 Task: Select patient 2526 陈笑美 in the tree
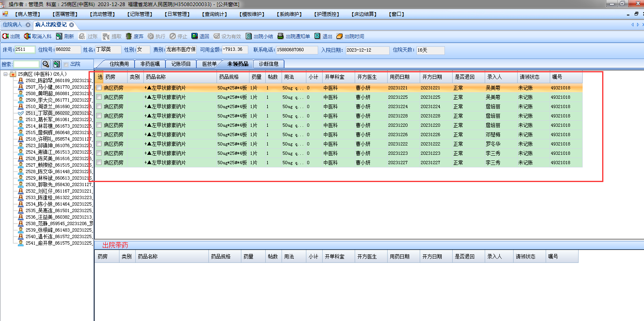click(59, 158)
